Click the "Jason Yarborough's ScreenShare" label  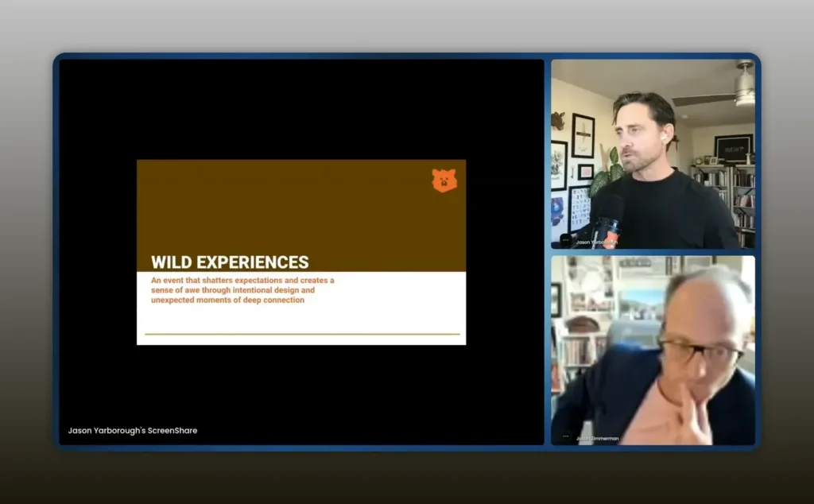pyautogui.click(x=133, y=430)
